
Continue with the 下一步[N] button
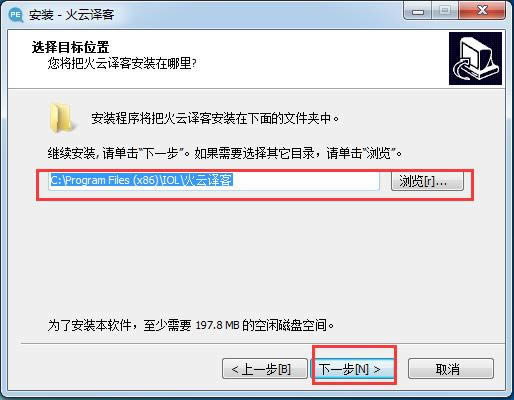coord(352,369)
